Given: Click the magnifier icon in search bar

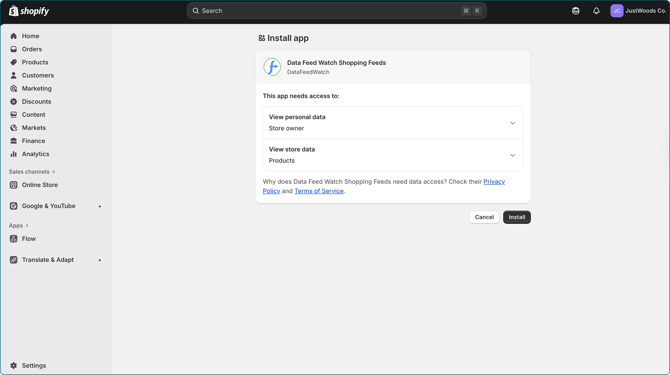Looking at the screenshot, I should (x=195, y=11).
